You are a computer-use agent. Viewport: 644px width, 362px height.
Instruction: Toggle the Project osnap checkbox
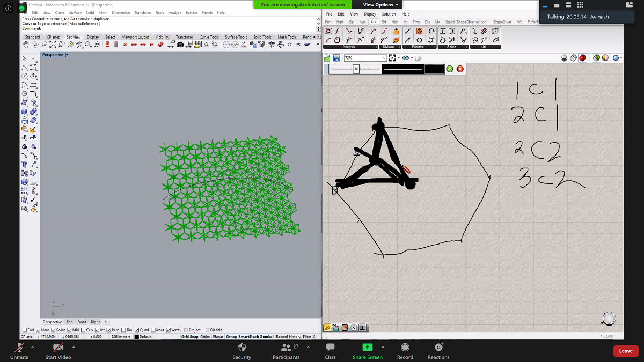tap(187, 329)
